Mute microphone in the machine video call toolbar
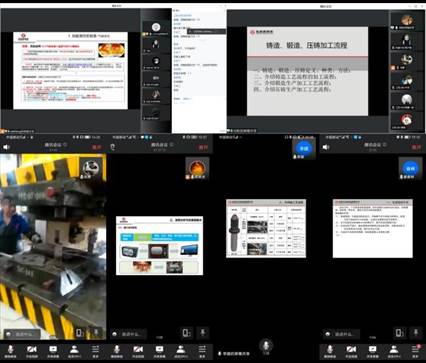The image size is (426, 363). click(10, 351)
